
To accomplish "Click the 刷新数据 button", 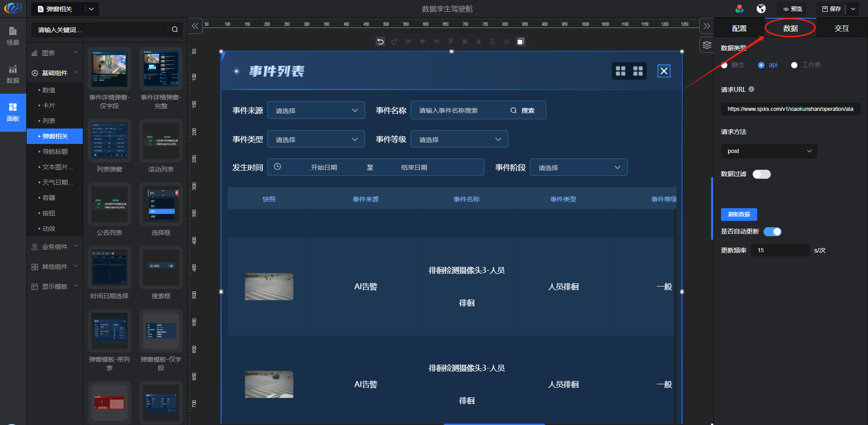I will (x=739, y=215).
